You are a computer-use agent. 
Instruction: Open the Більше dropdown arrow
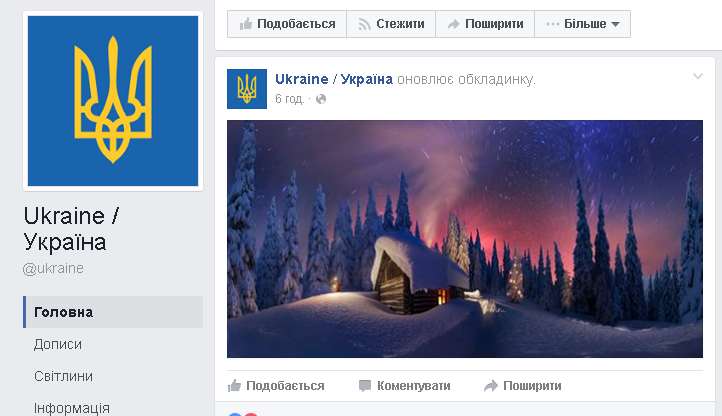615,24
